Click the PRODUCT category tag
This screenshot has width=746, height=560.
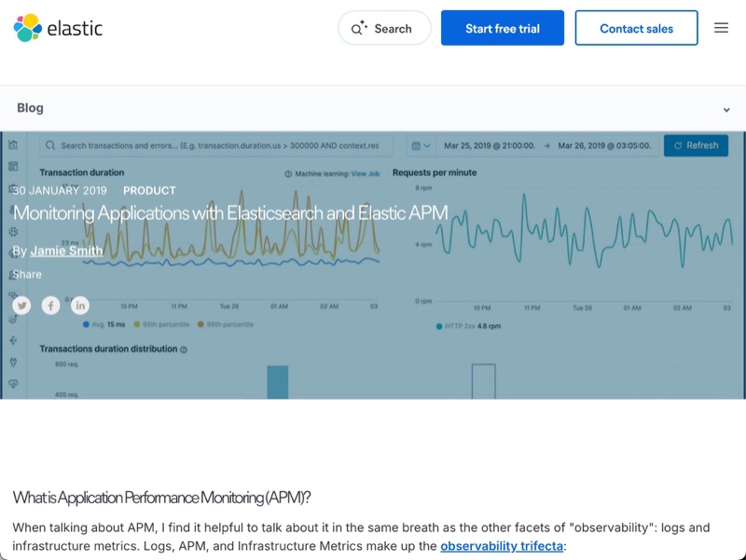click(149, 190)
